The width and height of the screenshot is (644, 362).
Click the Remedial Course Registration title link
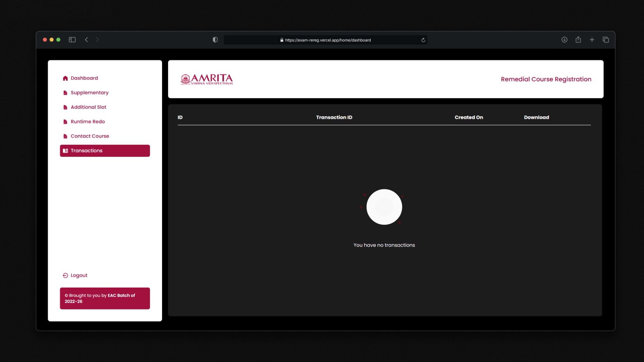[x=546, y=79]
